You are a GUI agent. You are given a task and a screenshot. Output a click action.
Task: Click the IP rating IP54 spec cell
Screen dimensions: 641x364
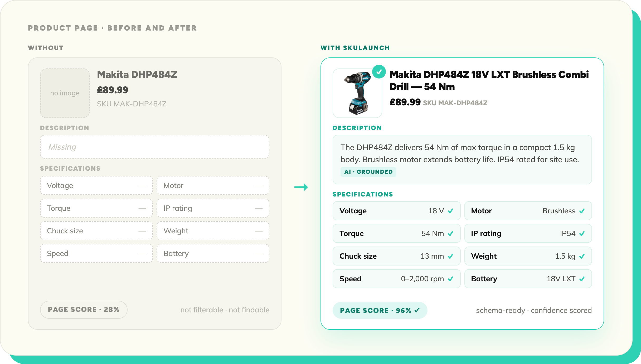[x=528, y=233]
